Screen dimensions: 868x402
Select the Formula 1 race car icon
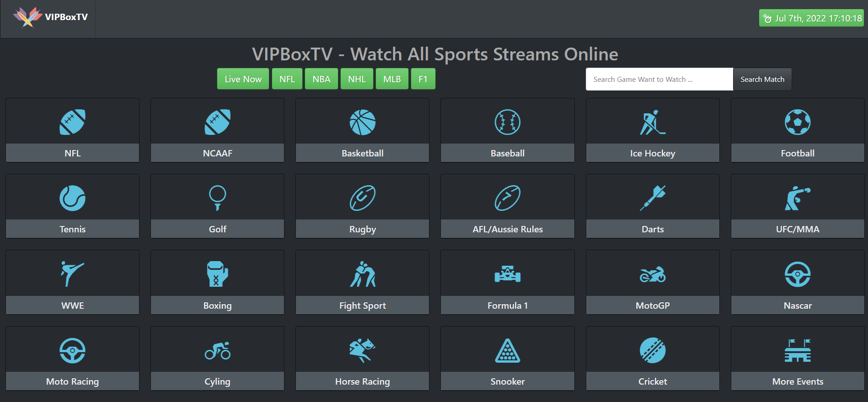(x=507, y=274)
